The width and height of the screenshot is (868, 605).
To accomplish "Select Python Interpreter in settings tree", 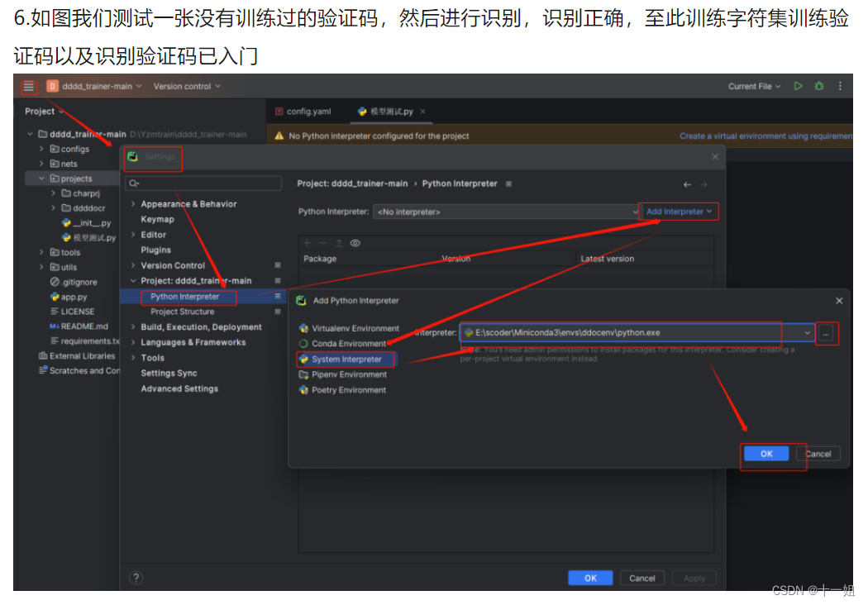I will click(x=185, y=297).
